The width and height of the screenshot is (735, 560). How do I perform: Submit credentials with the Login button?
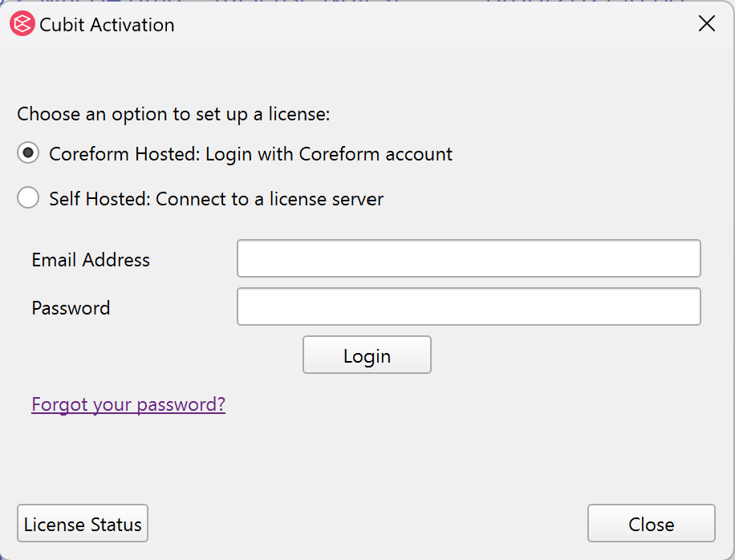[367, 355]
